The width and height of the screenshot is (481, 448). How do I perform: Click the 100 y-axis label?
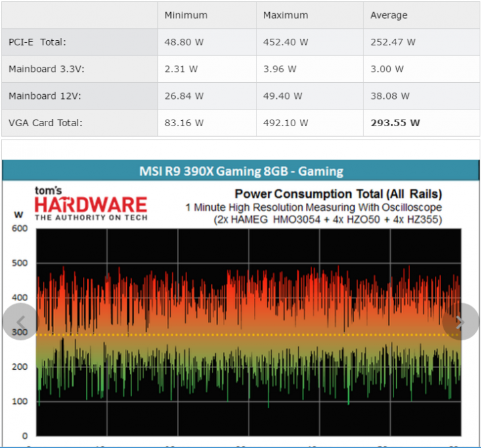(x=19, y=401)
